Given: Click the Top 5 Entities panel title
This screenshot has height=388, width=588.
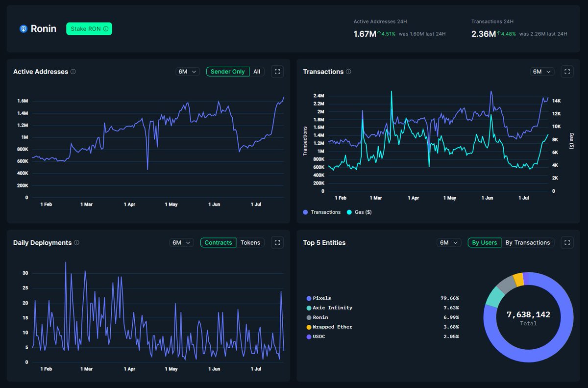Looking at the screenshot, I should click(324, 243).
